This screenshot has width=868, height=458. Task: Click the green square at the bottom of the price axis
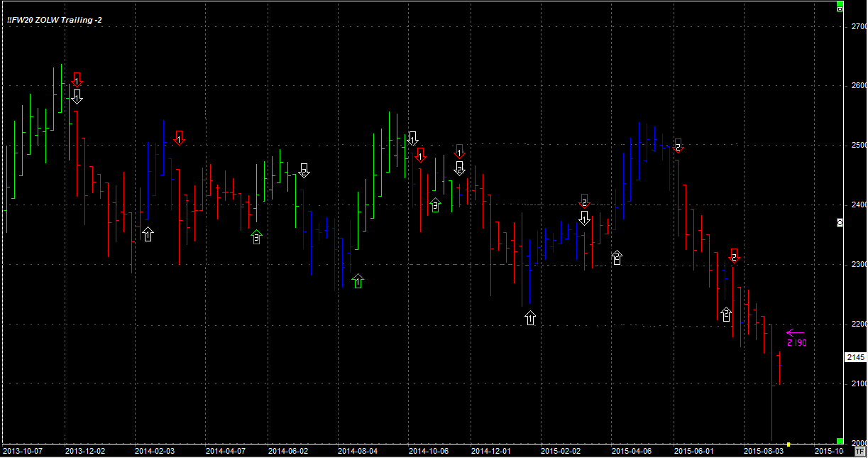840,442
